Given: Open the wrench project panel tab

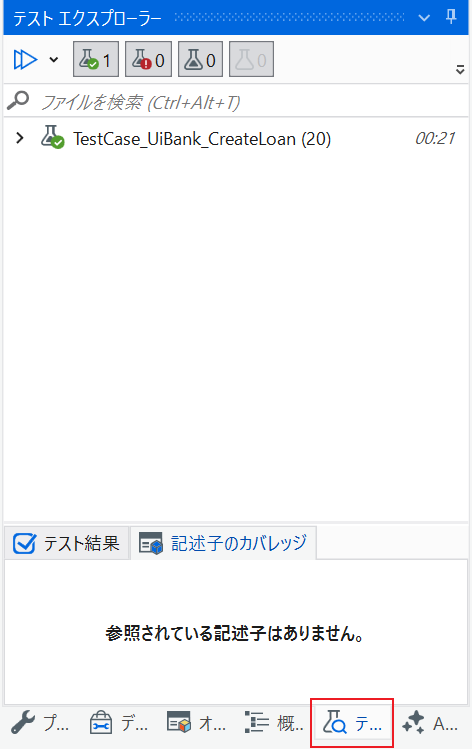Looking at the screenshot, I should (40, 722).
